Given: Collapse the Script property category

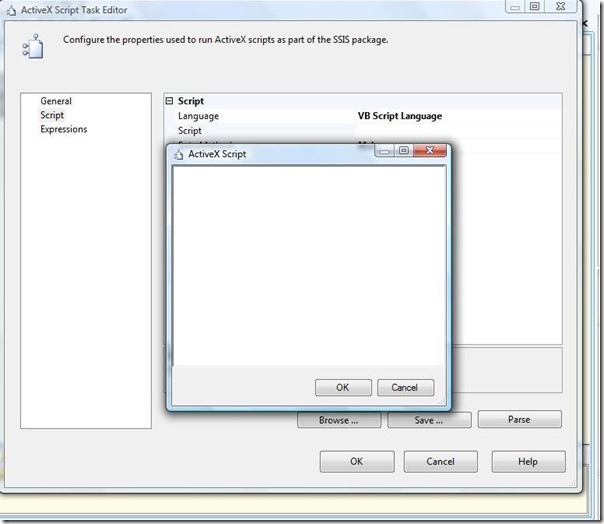Looking at the screenshot, I should 169,101.
